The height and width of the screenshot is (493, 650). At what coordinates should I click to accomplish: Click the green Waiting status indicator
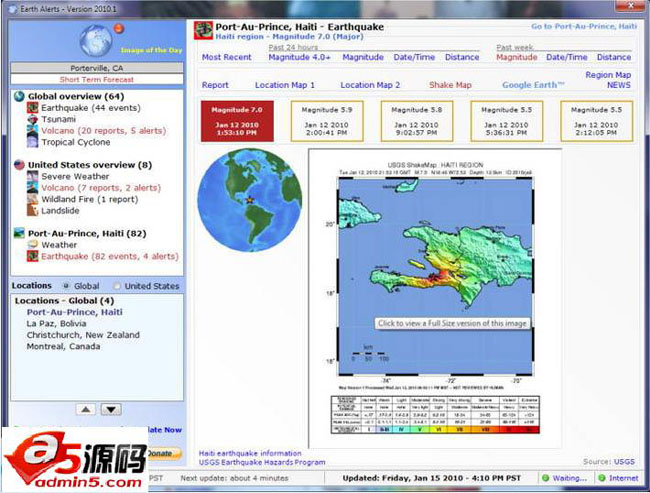pos(546,478)
